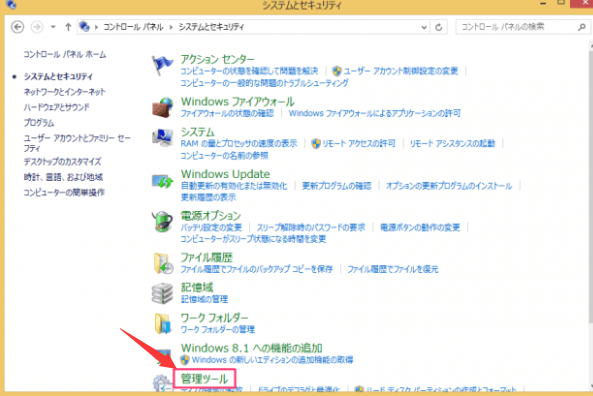Open ファイアウォールの状態の確認 link

[x=227, y=113]
